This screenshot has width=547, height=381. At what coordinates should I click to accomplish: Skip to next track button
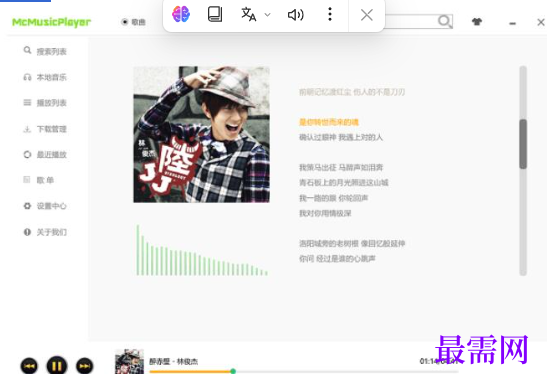(84, 366)
